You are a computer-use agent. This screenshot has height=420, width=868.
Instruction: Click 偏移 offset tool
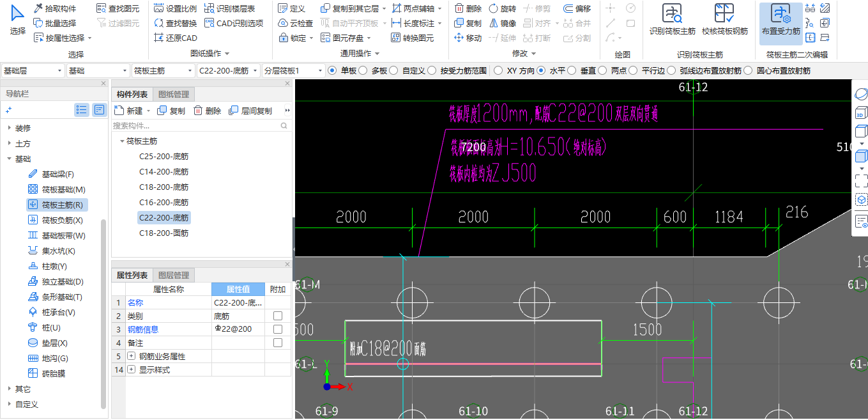pos(577,8)
